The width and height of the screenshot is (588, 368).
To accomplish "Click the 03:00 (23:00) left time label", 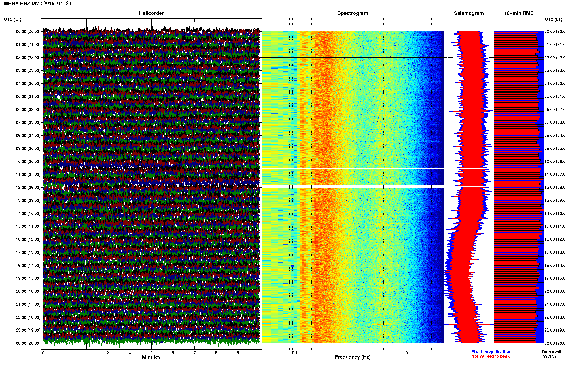I will 28,70.
